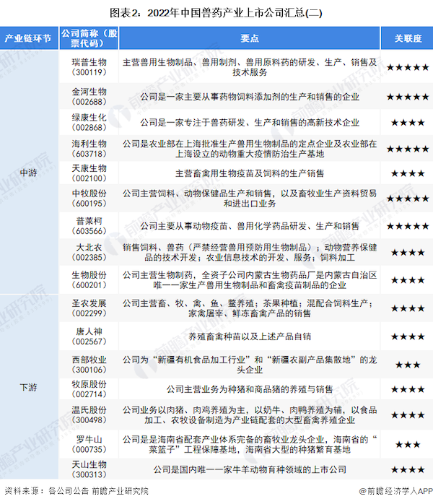
Task: Select the 下游 category cell
Action: click(29, 387)
